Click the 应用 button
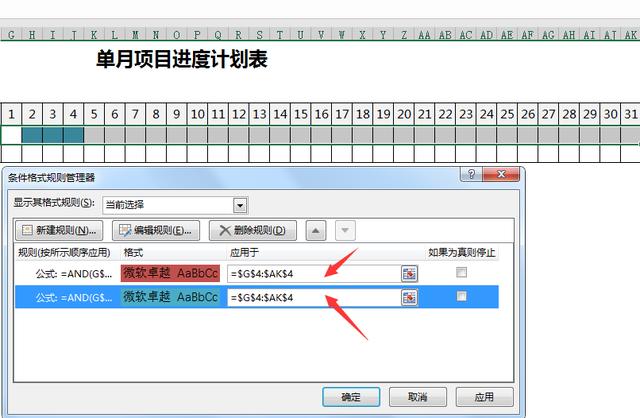 coord(484,397)
